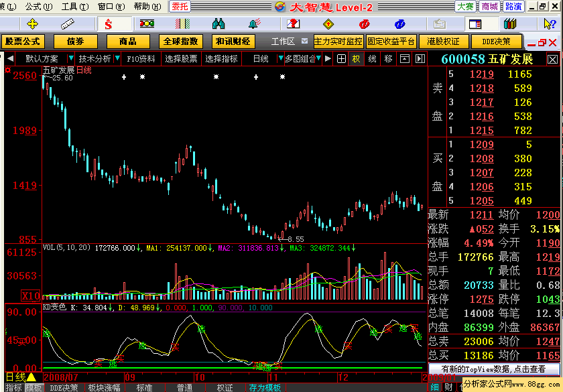
Task: Click the yellow four-way move arrow icon
Action: pyautogui.click(x=32, y=24)
